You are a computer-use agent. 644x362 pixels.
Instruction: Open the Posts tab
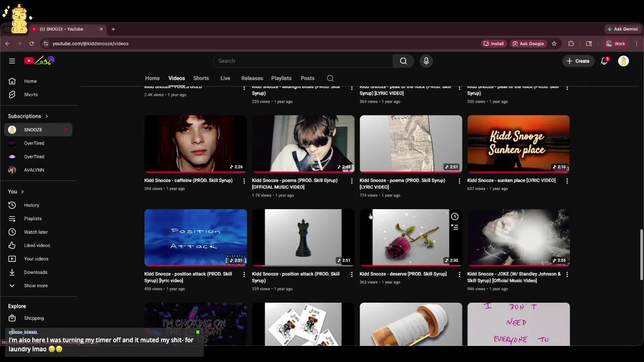click(x=307, y=78)
